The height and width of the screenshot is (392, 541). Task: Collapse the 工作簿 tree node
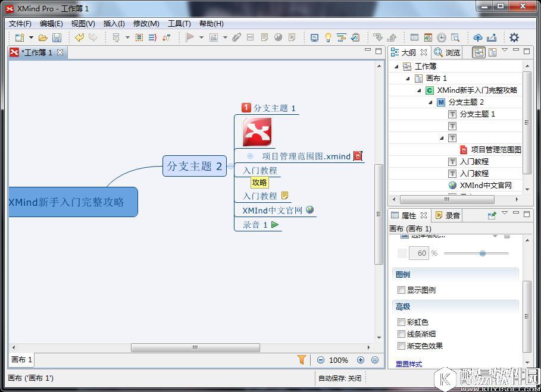[x=396, y=66]
